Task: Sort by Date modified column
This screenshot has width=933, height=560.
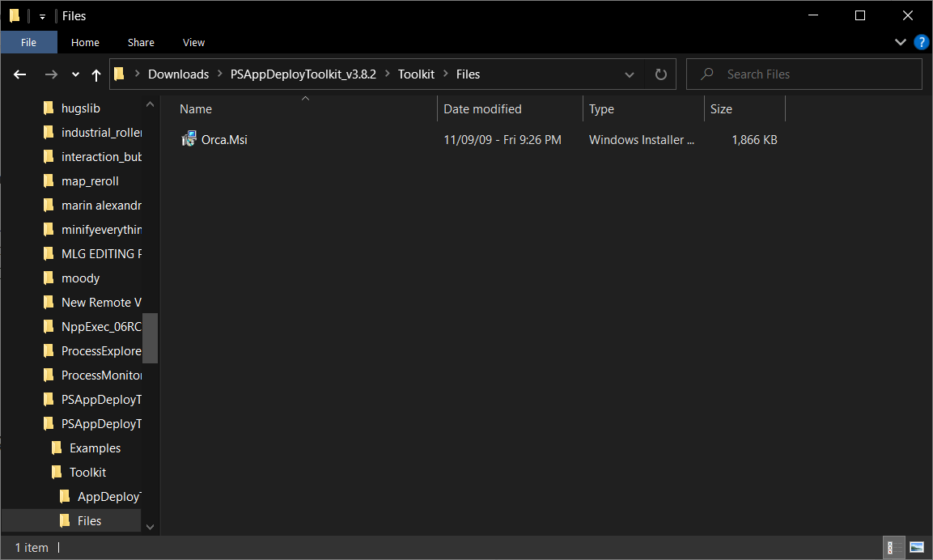Action: [510, 109]
